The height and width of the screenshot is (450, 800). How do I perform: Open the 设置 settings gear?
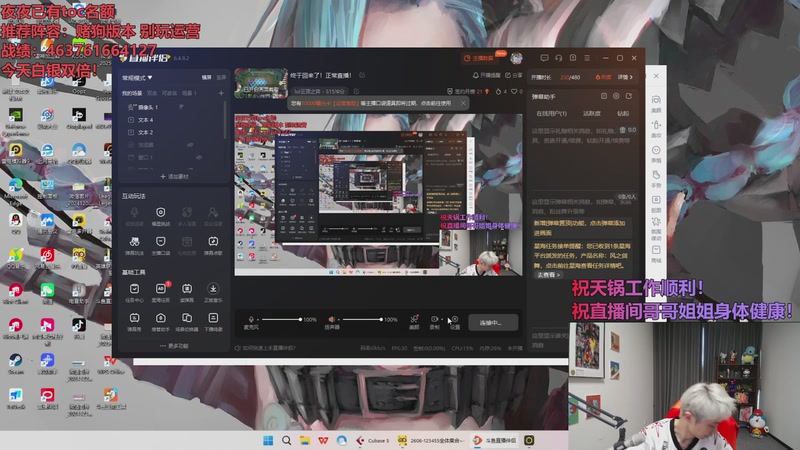tap(455, 321)
